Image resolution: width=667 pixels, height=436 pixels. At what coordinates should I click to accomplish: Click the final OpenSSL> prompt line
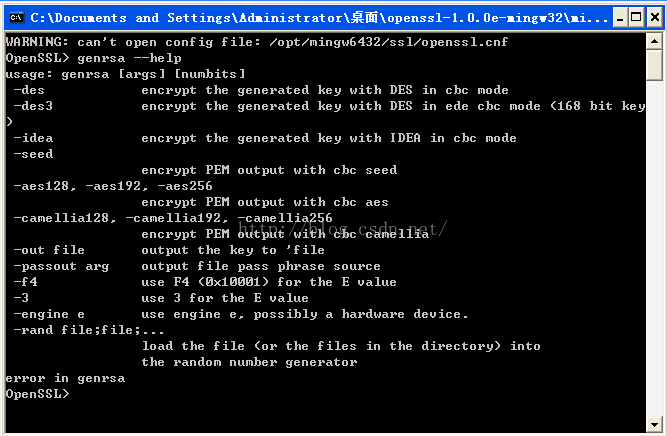[x=37, y=394]
